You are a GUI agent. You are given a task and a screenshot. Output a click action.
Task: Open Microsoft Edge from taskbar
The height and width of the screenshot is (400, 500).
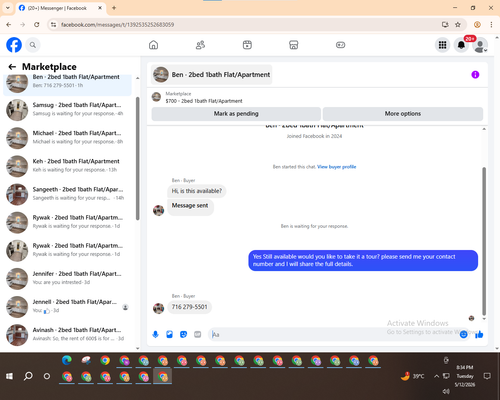click(67, 360)
